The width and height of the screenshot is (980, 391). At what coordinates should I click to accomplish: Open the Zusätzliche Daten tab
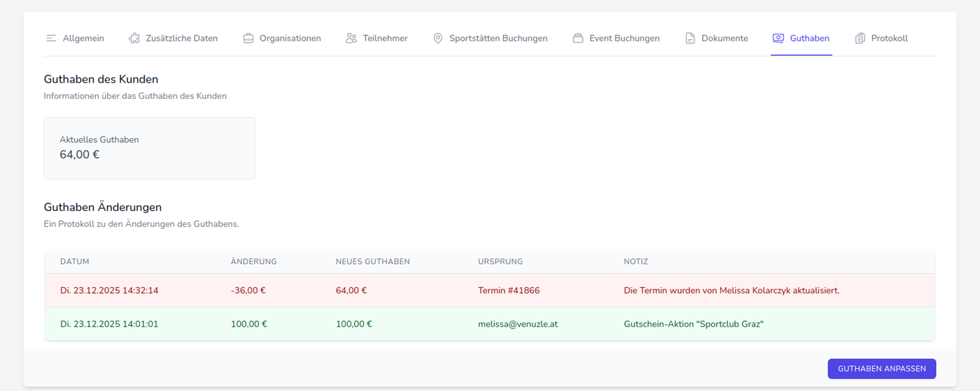174,38
